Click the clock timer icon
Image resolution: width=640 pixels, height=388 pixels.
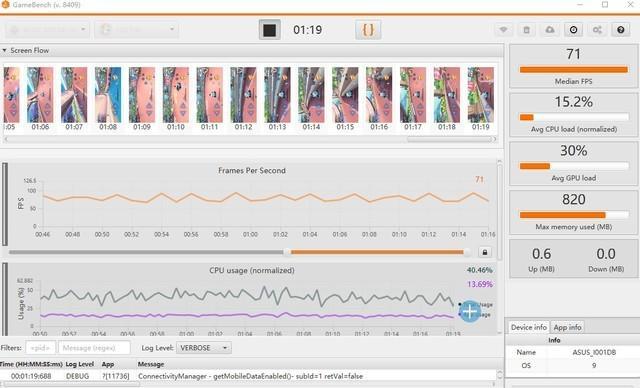(x=573, y=30)
